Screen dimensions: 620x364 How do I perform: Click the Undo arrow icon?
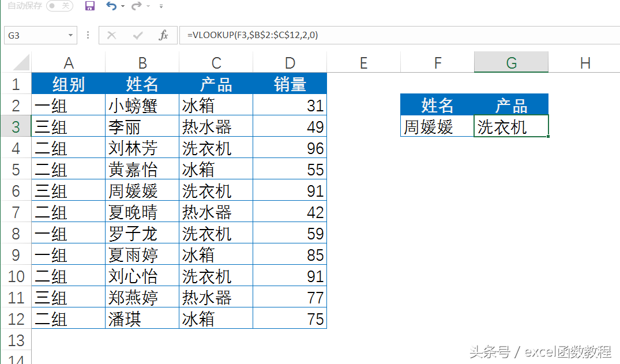coord(111,6)
